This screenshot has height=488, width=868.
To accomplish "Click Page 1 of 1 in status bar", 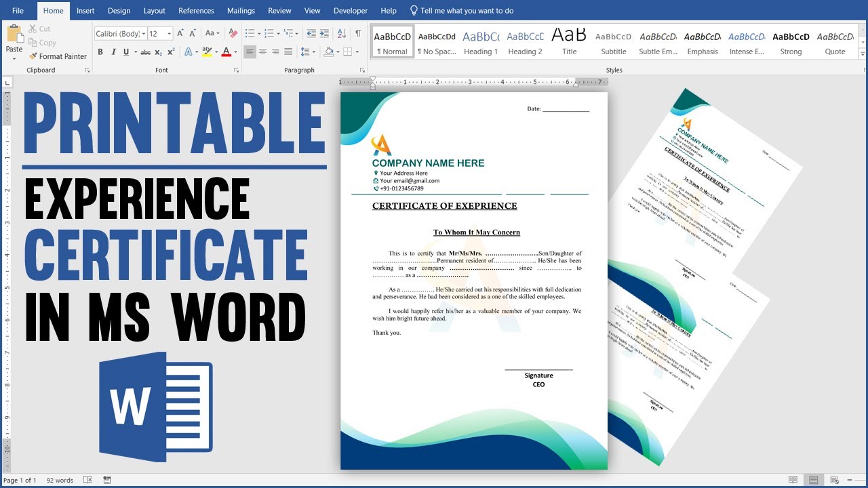I will [x=20, y=481].
